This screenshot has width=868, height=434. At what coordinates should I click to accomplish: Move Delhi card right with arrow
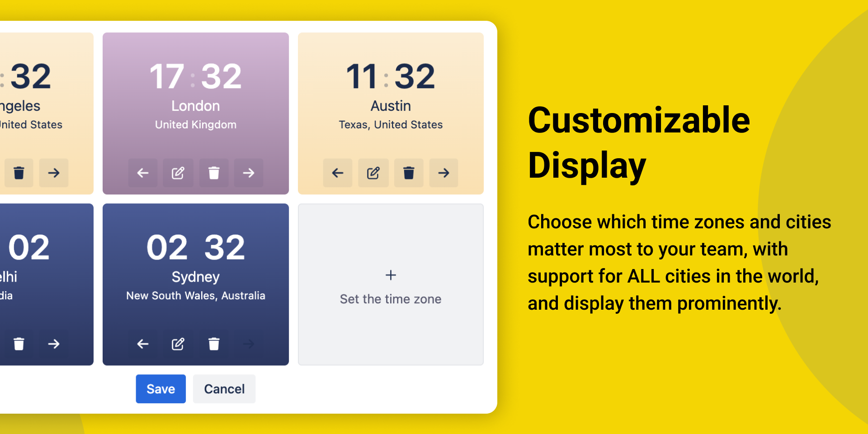point(54,344)
